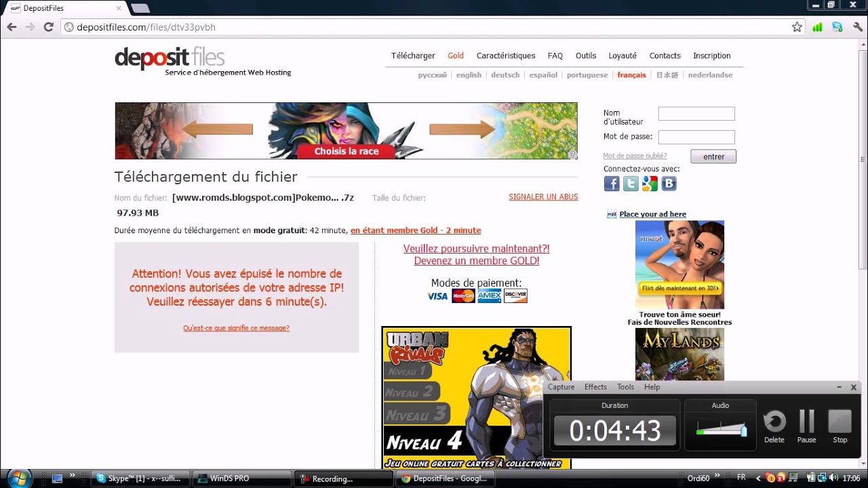Click SIGNALER UN ABUS link
868x488 pixels.
543,197
